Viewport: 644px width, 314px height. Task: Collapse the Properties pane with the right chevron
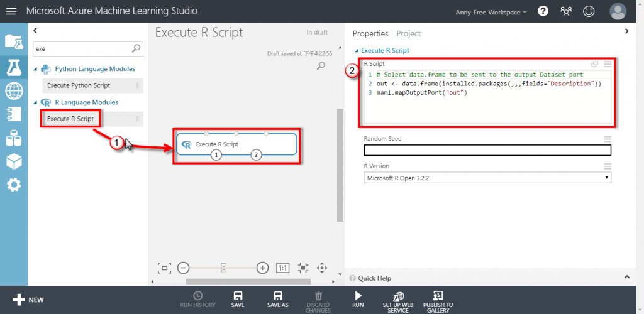pyautogui.click(x=627, y=31)
